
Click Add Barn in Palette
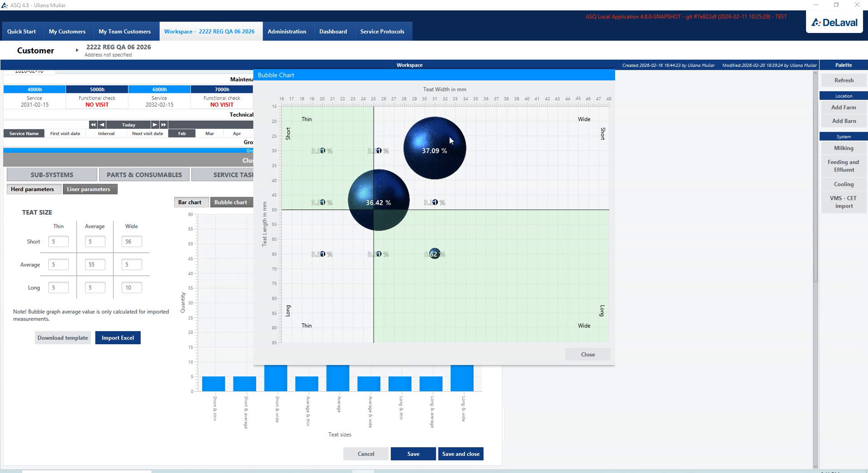point(844,121)
